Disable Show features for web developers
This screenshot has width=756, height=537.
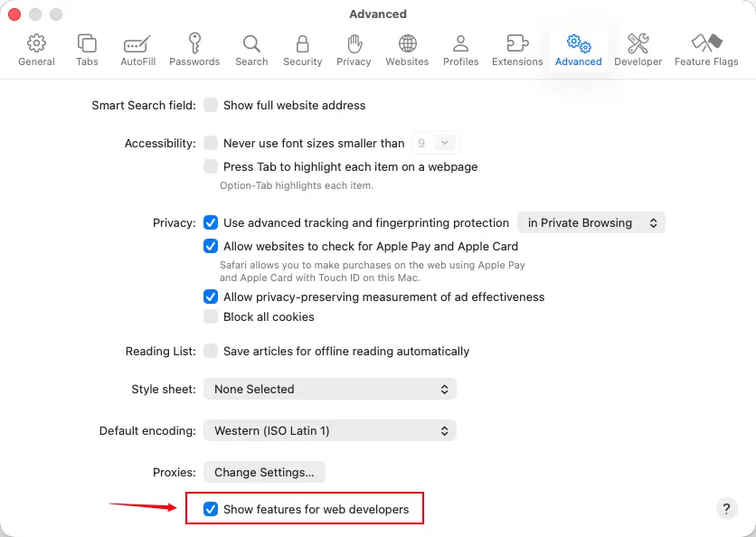coord(211,508)
